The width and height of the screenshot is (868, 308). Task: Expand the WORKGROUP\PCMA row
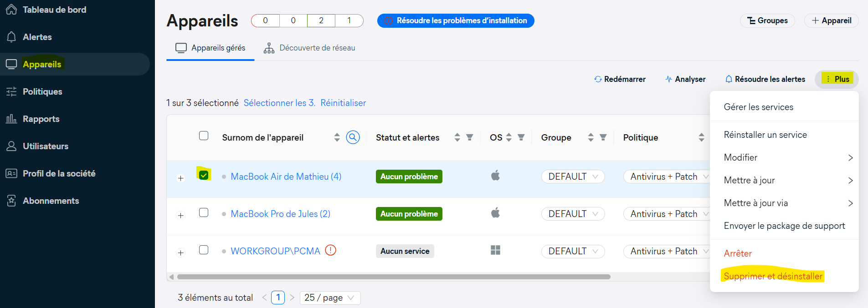[x=181, y=253]
